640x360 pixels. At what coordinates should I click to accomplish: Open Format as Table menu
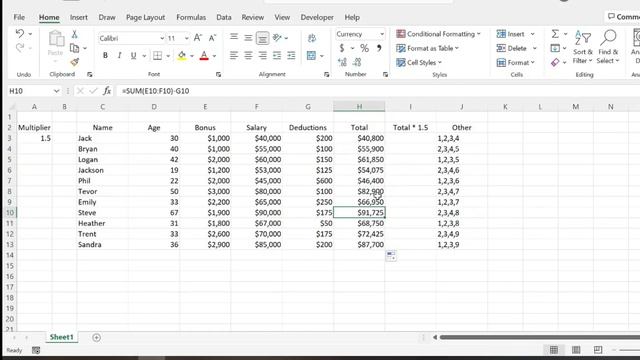point(427,48)
